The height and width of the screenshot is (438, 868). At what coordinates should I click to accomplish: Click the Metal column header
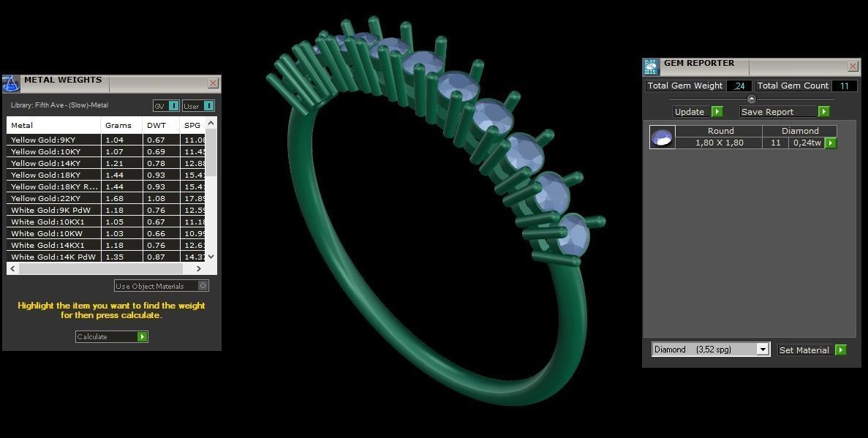[53, 125]
